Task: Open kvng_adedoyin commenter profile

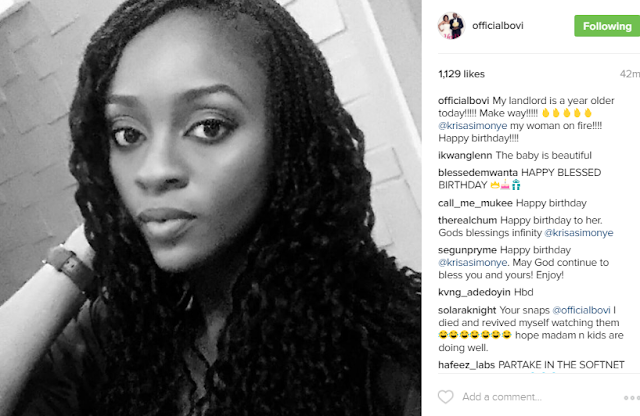Action: (x=474, y=292)
